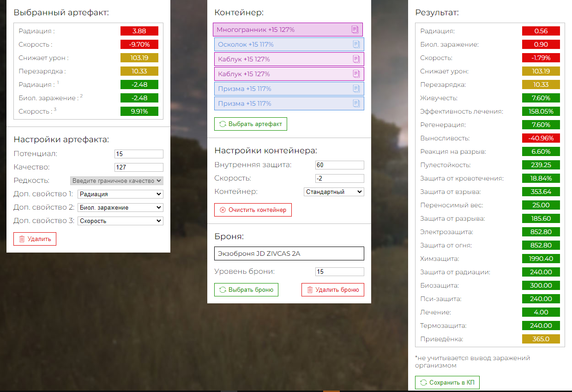Image resolution: width=572 pixels, height=392 pixels.
Task: Click the 353.64 Защита от взрыва value
Action: pyautogui.click(x=541, y=192)
